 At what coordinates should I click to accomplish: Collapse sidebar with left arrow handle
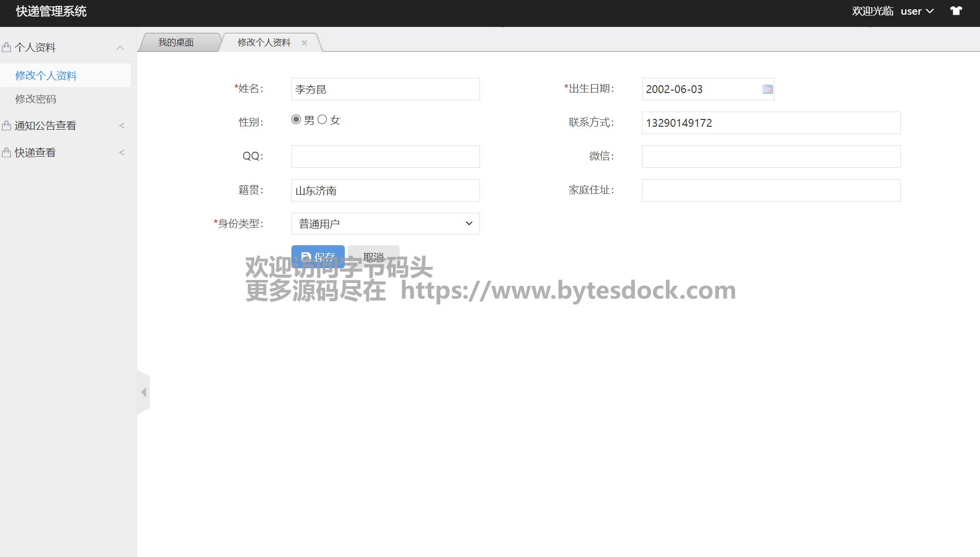click(143, 392)
